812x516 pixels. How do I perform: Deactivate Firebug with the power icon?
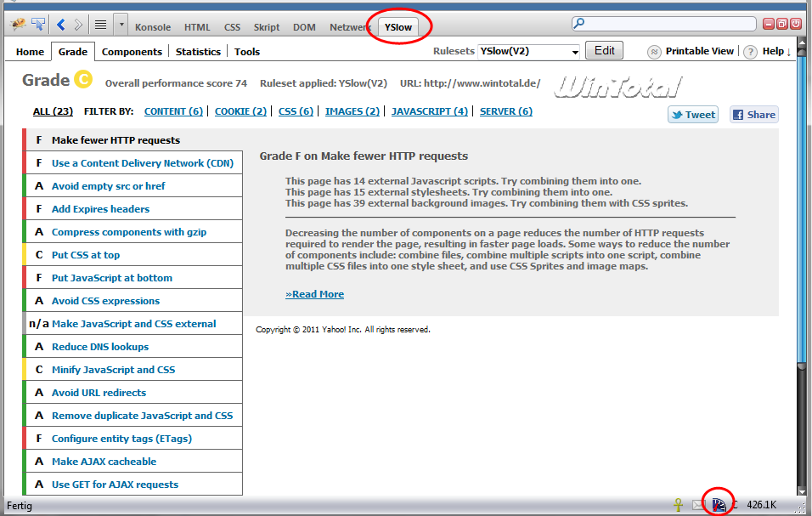pos(795,23)
